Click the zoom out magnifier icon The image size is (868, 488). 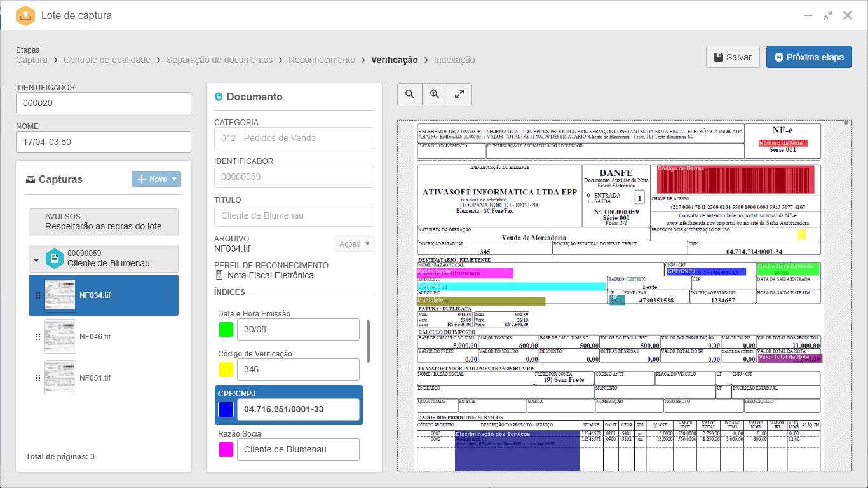pyautogui.click(x=410, y=94)
